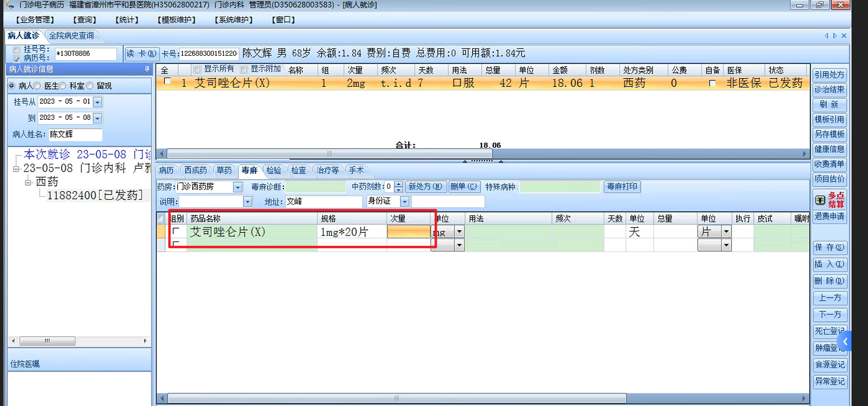Tick the 挂号号 checkbox

[17, 50]
